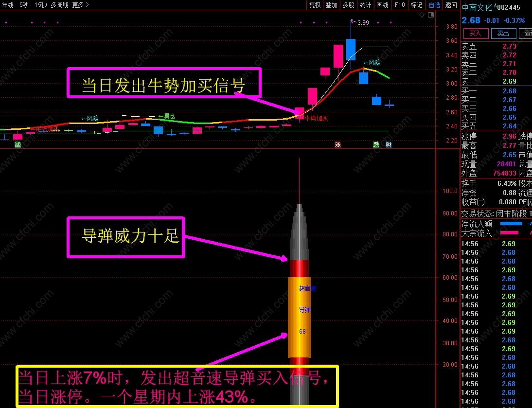Open the 统计 statistics tool

click(x=365, y=5)
